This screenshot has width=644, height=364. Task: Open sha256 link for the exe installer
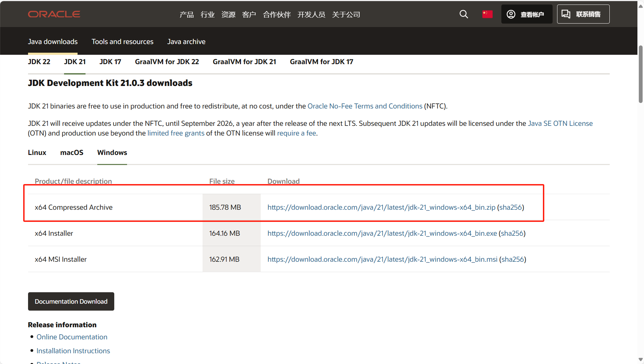tap(512, 233)
